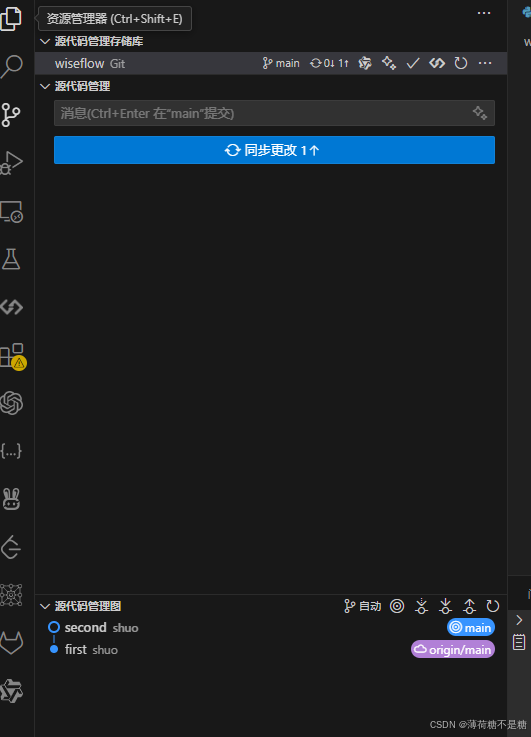
Task: Switch branch via the main branch label
Action: click(281, 63)
